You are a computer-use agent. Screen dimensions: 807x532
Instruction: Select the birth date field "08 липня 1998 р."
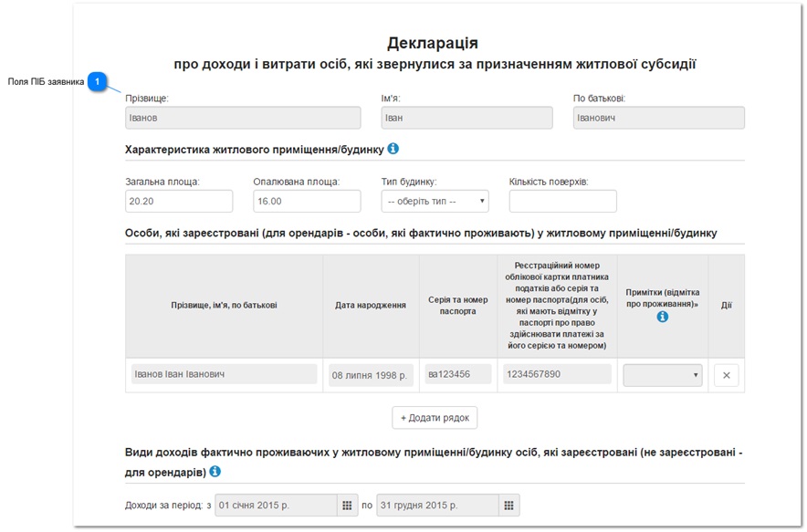tap(369, 374)
